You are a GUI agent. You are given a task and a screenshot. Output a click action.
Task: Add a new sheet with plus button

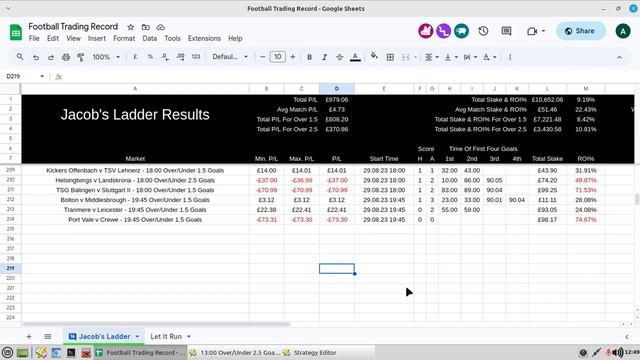click(x=29, y=336)
